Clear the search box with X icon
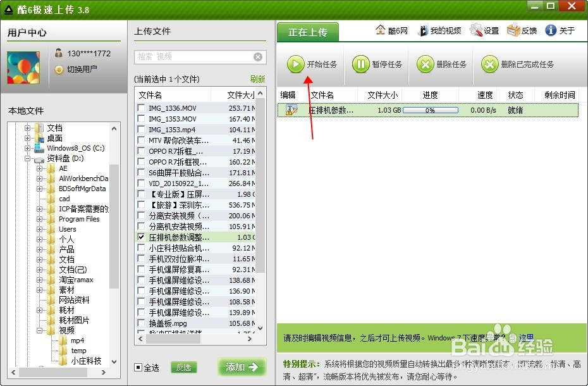Image resolution: width=588 pixels, height=386 pixels. pyautogui.click(x=258, y=57)
